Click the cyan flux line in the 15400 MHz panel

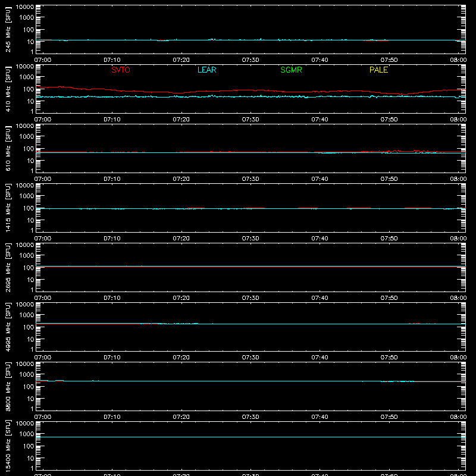[x=250, y=437]
